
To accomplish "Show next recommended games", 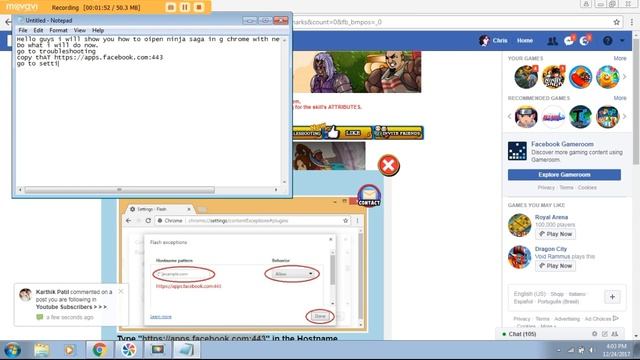I will pyautogui.click(x=624, y=116).
